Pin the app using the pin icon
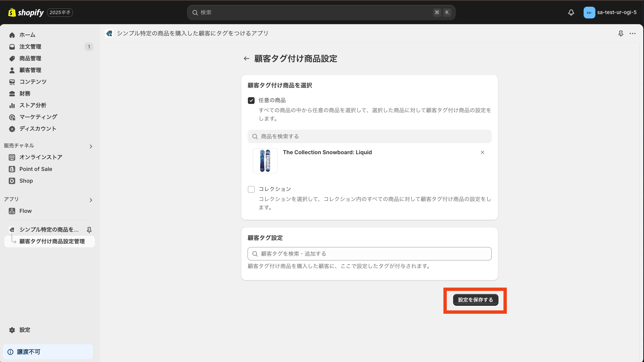The image size is (644, 362). point(621,34)
